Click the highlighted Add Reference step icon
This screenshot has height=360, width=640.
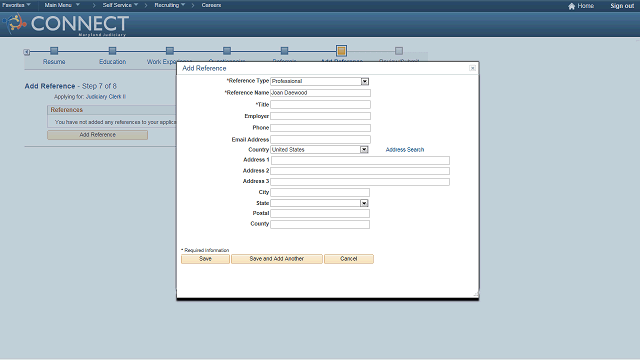click(x=341, y=51)
